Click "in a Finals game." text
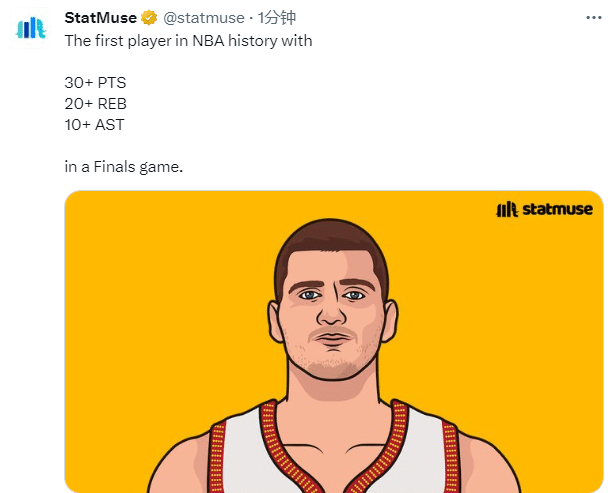608x493 pixels. 123,167
